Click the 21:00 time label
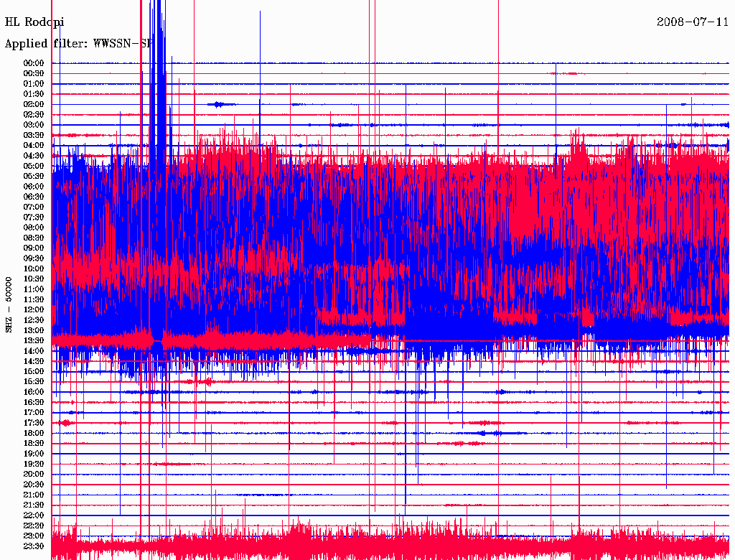The width and height of the screenshot is (735, 560). tap(34, 495)
